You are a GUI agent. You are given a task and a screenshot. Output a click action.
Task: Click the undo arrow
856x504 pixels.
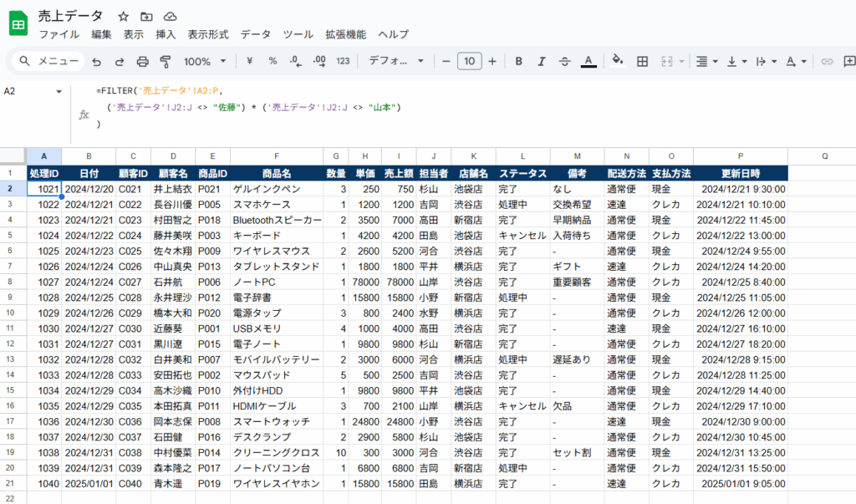(97, 62)
